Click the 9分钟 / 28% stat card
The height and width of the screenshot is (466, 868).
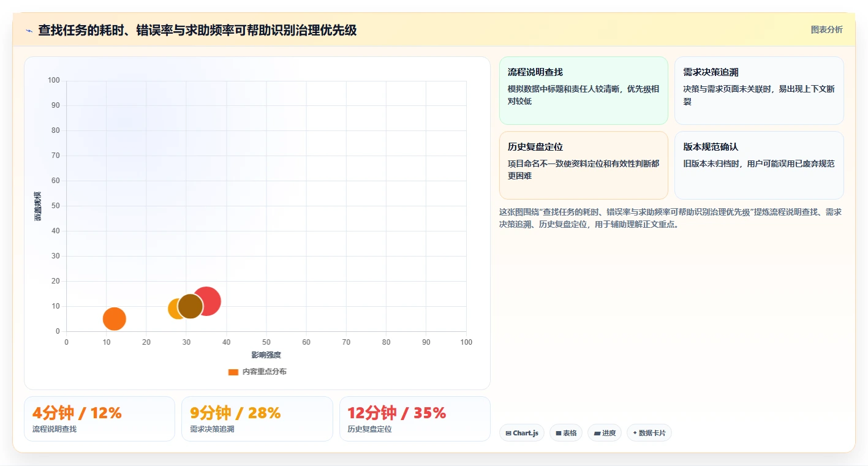point(257,419)
